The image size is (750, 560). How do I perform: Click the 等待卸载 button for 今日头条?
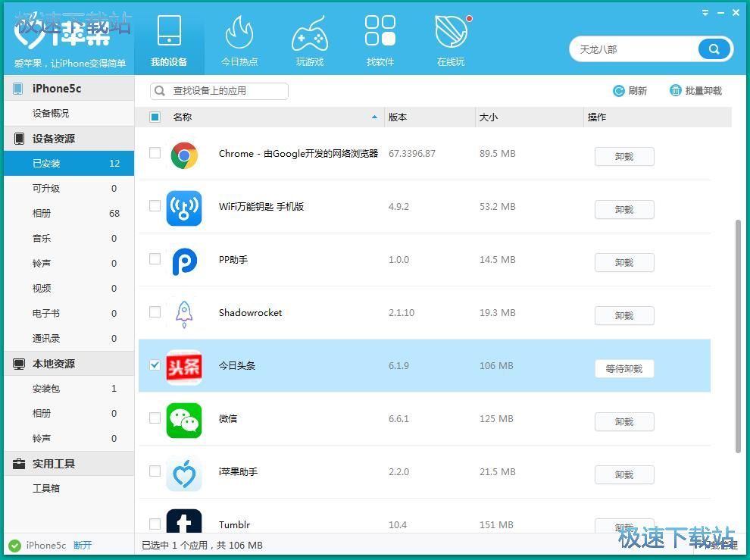[x=624, y=369]
